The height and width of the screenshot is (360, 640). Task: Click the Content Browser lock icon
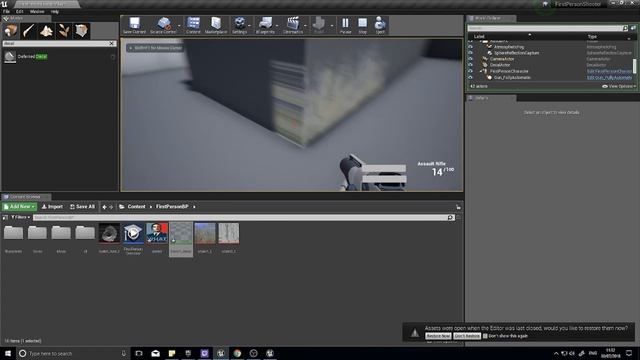coord(458,207)
